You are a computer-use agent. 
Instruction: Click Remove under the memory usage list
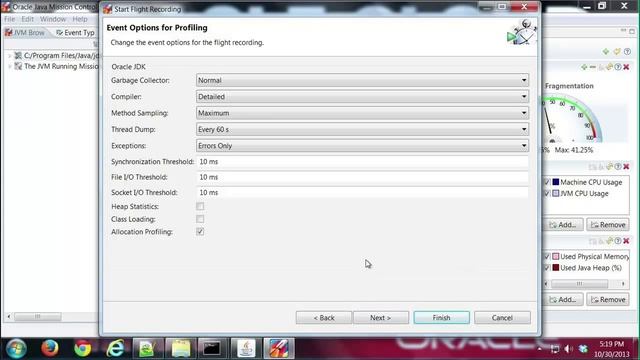(608, 300)
